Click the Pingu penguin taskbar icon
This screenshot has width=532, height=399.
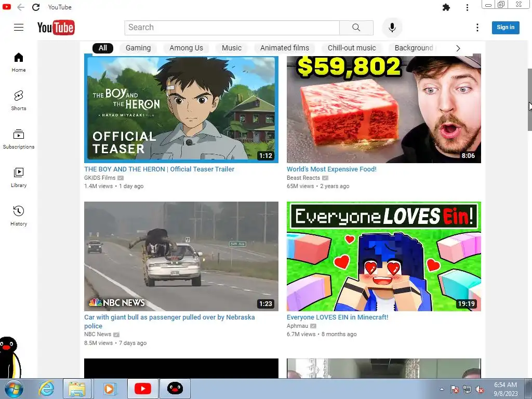(175, 389)
